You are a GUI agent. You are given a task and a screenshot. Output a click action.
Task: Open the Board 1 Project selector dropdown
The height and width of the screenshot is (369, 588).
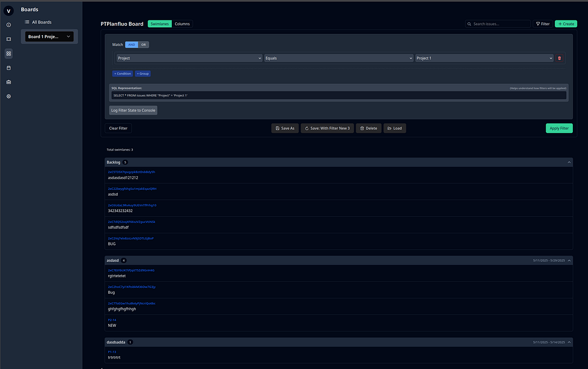(49, 36)
